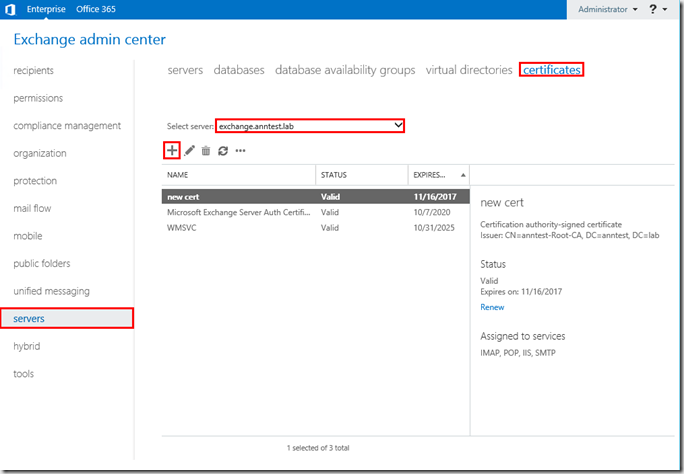Image resolution: width=684 pixels, height=474 pixels.
Task: Click the Renew certificate link
Action: (494, 307)
